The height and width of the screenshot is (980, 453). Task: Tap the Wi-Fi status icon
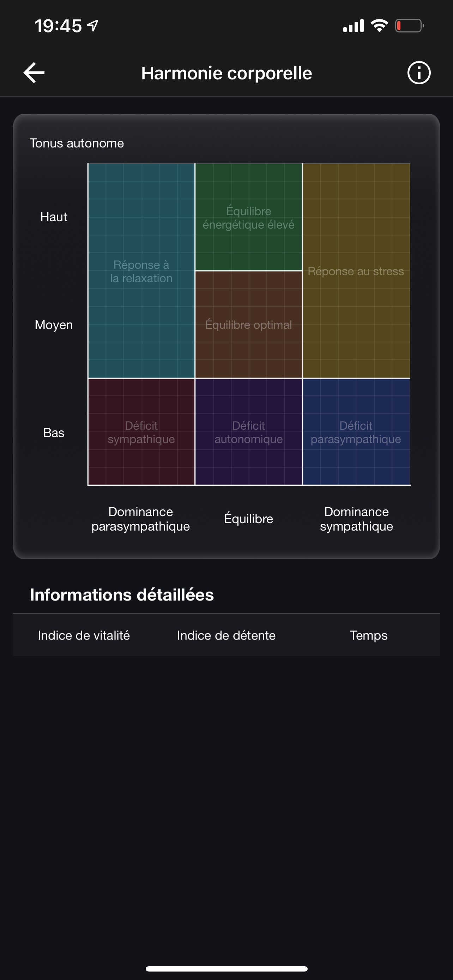[379, 26]
